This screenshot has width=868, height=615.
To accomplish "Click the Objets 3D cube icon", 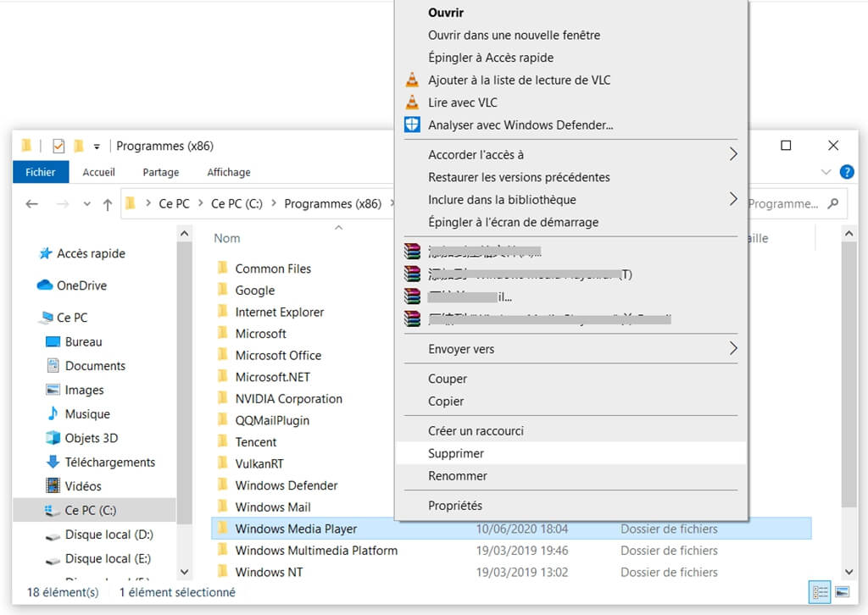I will (x=53, y=438).
